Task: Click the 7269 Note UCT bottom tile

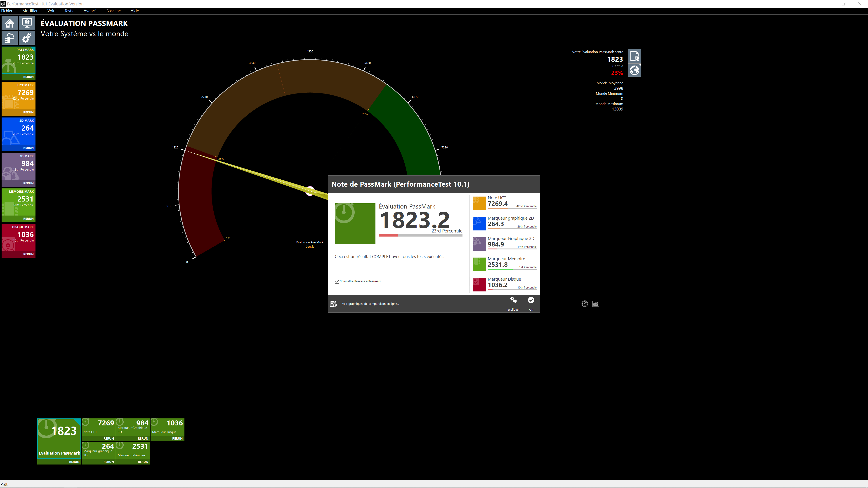Action: [x=99, y=427]
